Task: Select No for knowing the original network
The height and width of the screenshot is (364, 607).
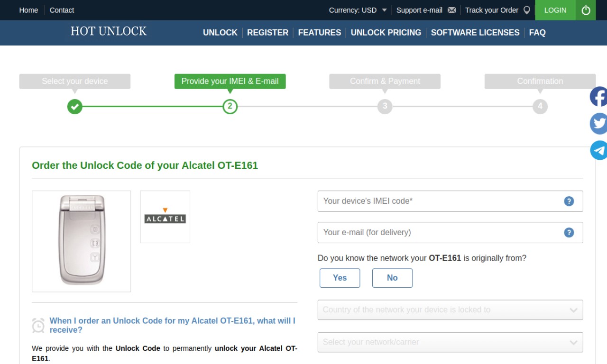Action: (x=392, y=278)
